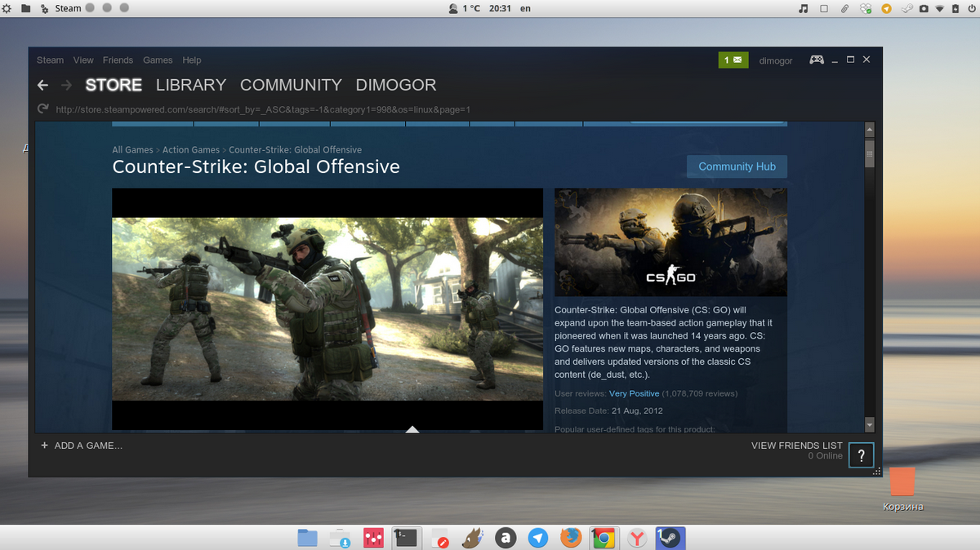Open the green inbox notification icon
This screenshot has width=980, height=550.
(x=733, y=60)
